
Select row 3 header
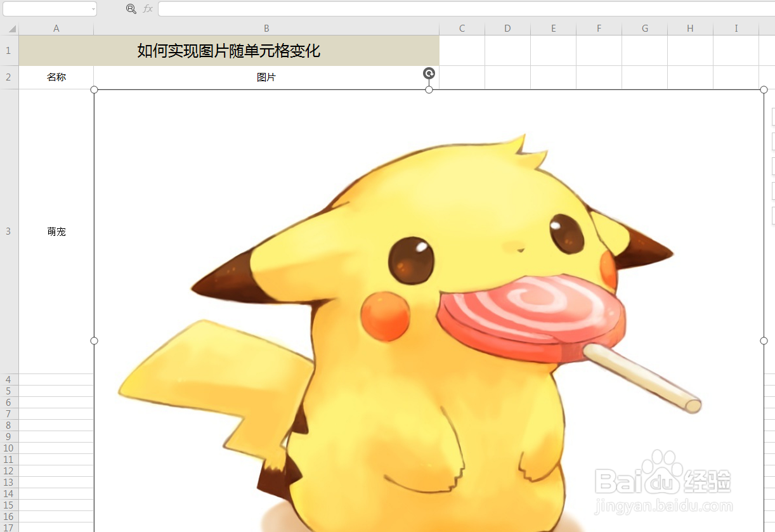pos(9,231)
